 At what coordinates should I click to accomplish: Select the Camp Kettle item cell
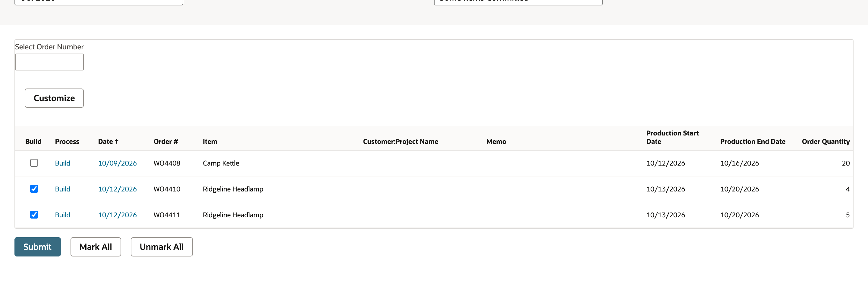pos(221,163)
